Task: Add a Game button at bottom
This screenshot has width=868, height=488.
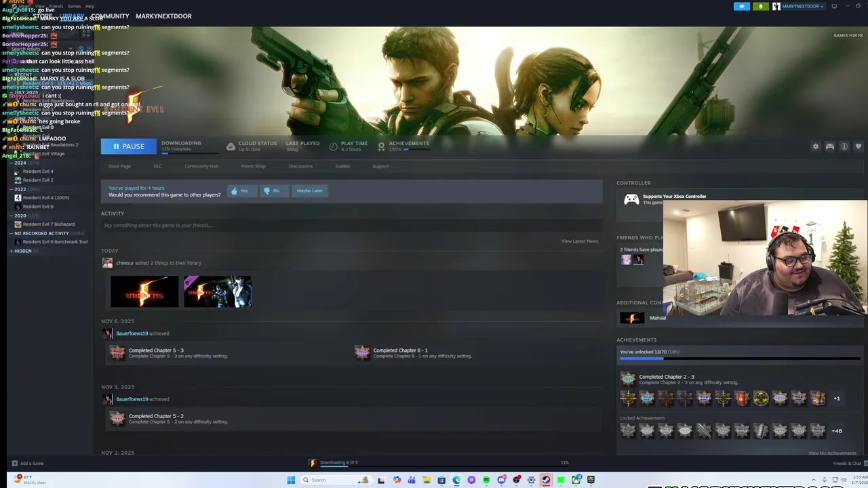Action: point(28,464)
